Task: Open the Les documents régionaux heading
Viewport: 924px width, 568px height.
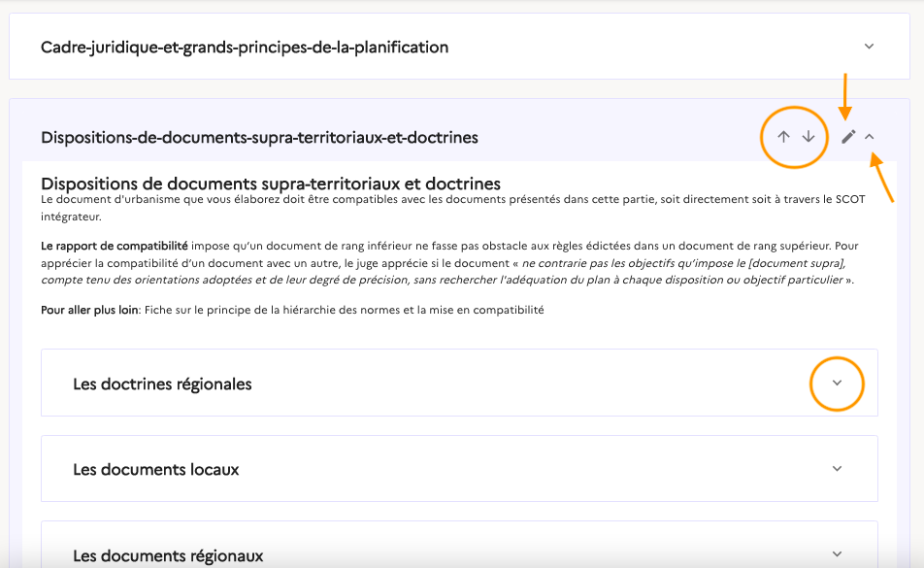Action: [x=168, y=556]
